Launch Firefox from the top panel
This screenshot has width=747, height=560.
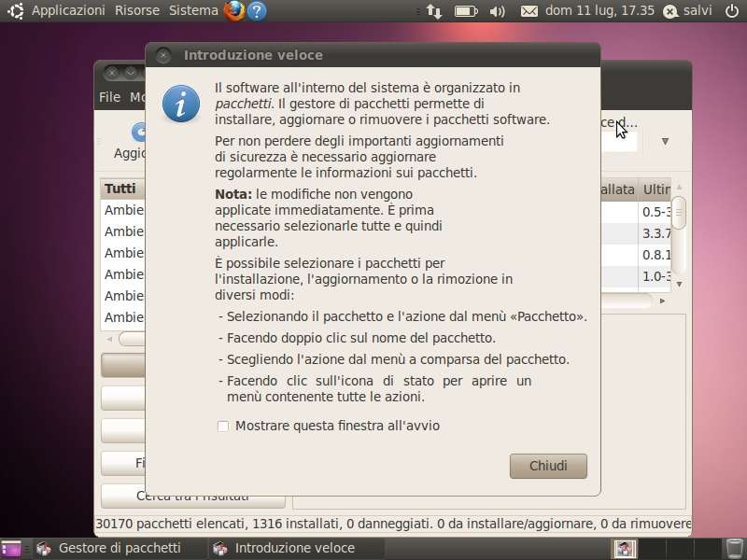coord(234,10)
